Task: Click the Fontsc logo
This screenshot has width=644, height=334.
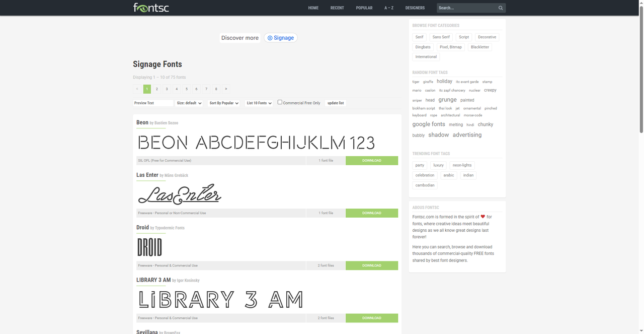Action: point(151,8)
